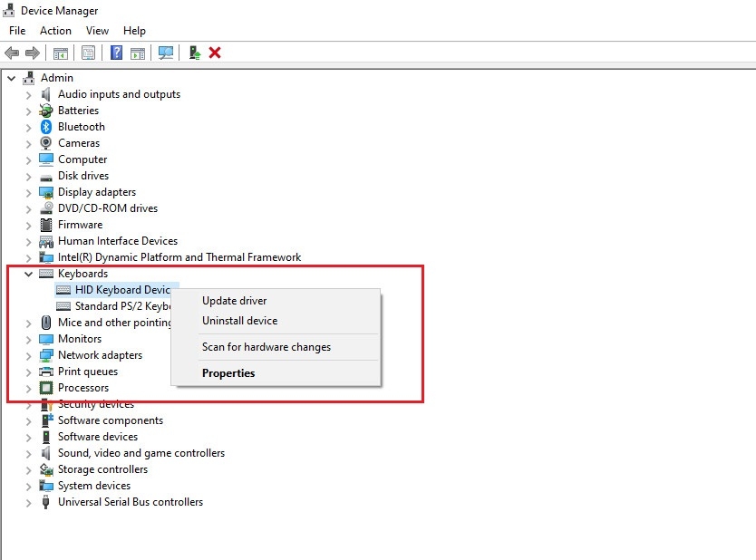Expand the Display adapters arrow

tap(28, 193)
